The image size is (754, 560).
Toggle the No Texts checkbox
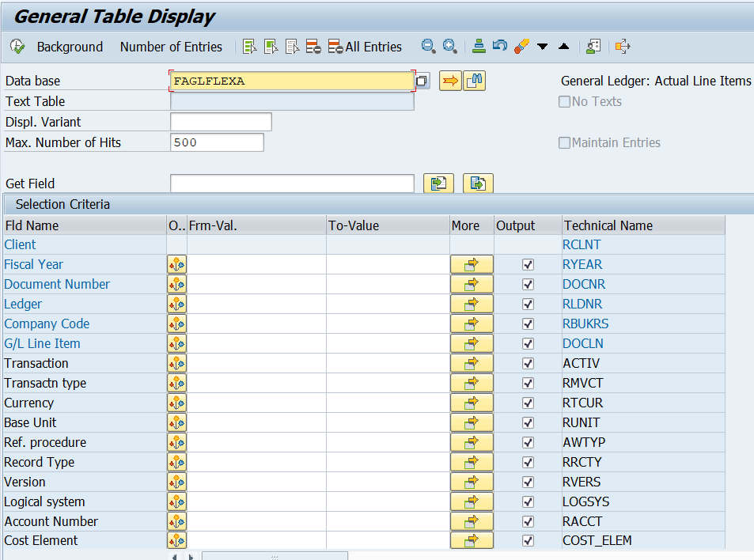pos(564,101)
